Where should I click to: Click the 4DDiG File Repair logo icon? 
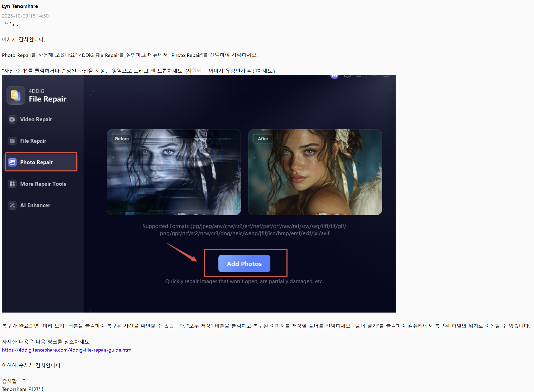16,95
